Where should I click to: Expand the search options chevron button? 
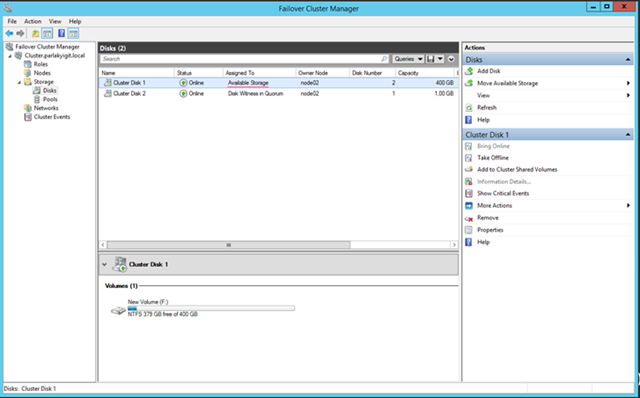[451, 59]
